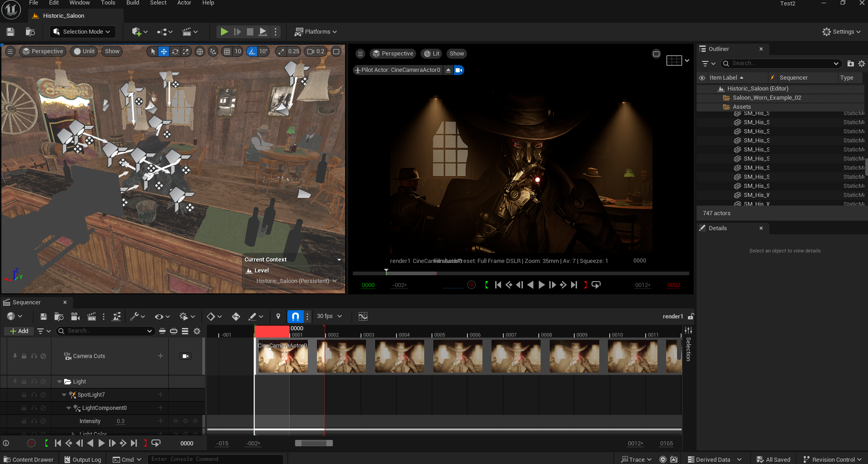Open the Build menu
Viewport: 868px width, 464px height.
point(133,3)
